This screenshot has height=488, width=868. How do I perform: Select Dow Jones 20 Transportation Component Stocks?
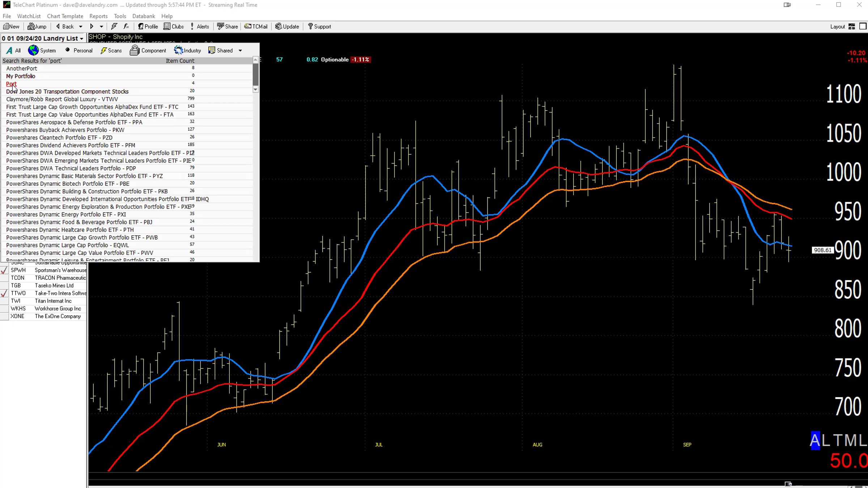tap(67, 91)
